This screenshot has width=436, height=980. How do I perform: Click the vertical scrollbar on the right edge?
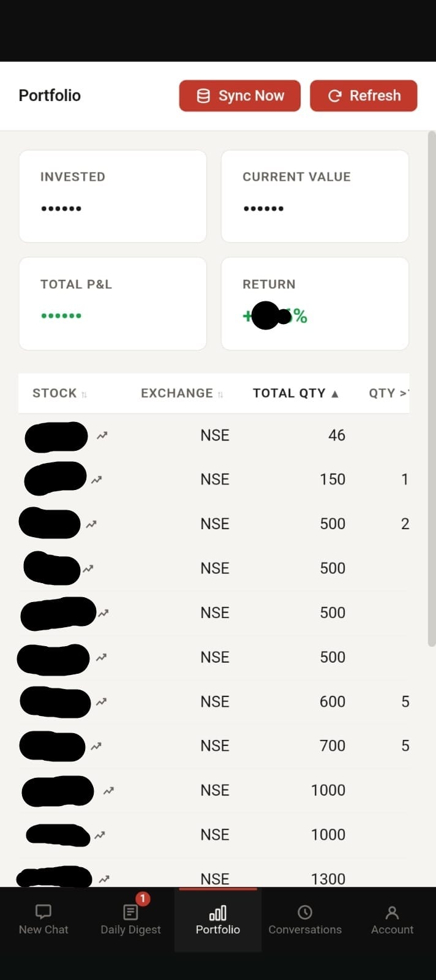432,388
